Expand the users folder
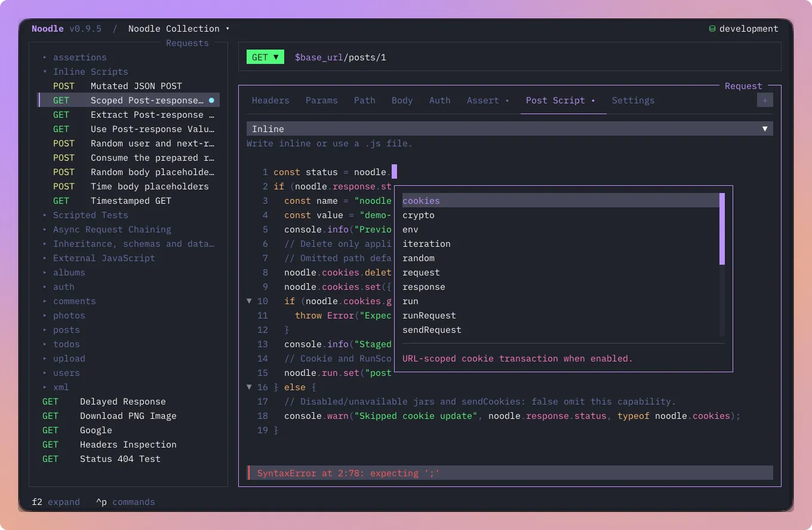This screenshot has width=812, height=530. coord(61,373)
